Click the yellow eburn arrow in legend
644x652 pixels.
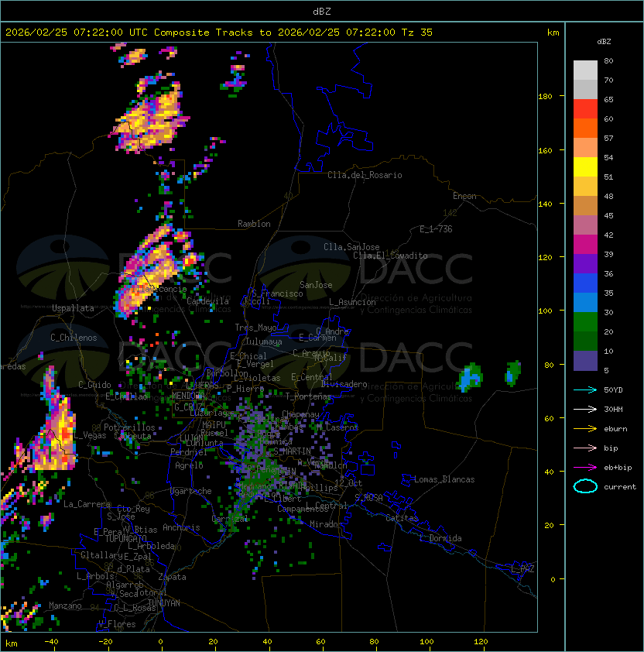585,429
